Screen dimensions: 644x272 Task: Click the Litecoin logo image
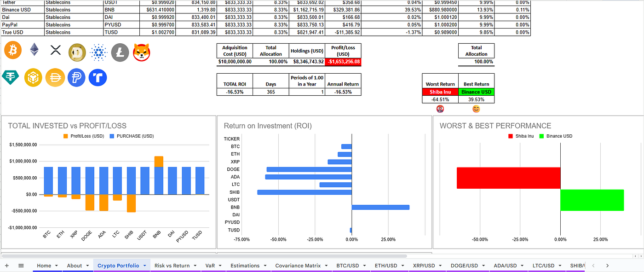[x=120, y=52]
